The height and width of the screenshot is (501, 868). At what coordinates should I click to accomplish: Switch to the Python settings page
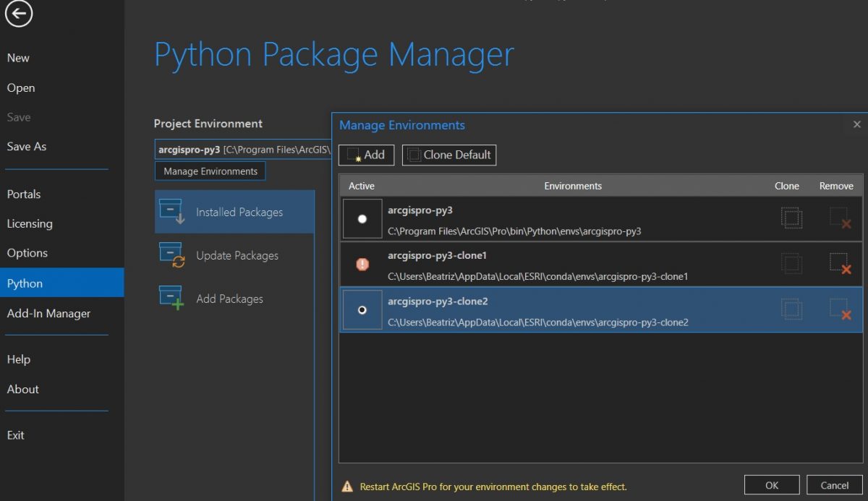click(x=25, y=283)
